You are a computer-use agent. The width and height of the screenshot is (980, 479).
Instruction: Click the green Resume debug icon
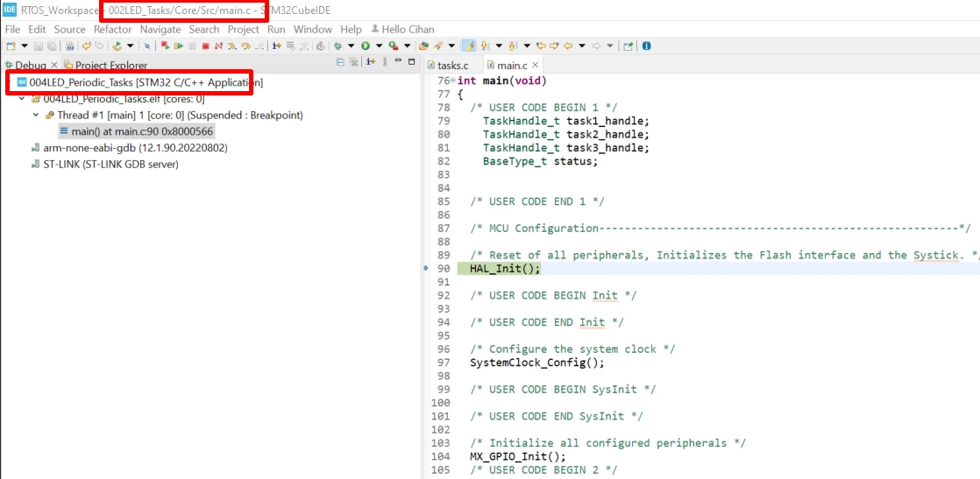[179, 46]
